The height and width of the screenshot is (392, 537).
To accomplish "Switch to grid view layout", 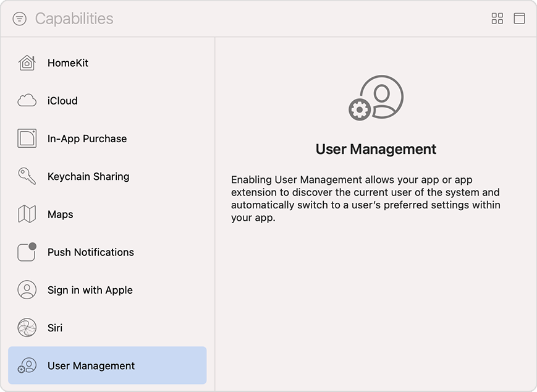I will 497,19.
